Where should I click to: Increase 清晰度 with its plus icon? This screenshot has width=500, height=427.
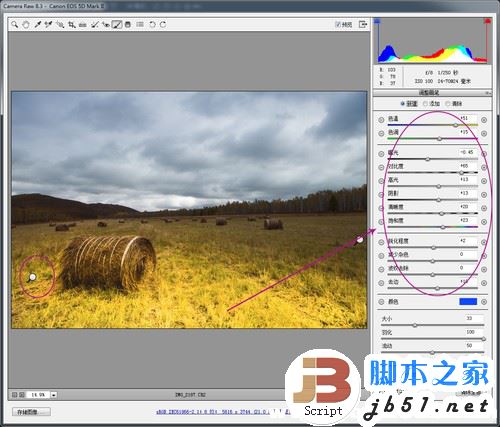pos(484,209)
